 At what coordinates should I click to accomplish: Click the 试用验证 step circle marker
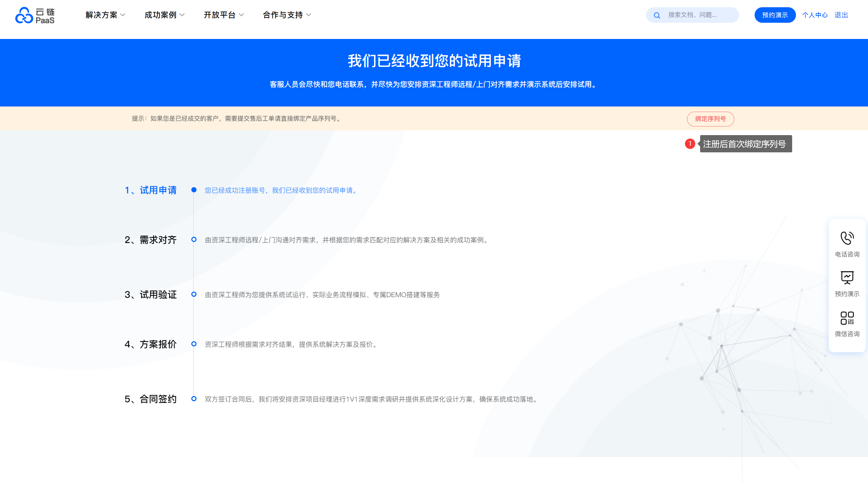coord(194,294)
